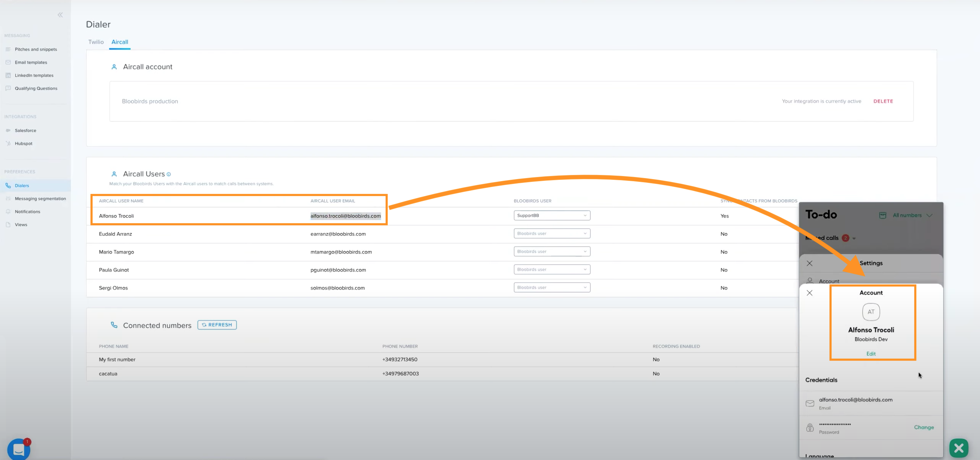The image size is (980, 460).
Task: Click solmos@bloobirds.com email cell
Action: (x=337, y=288)
